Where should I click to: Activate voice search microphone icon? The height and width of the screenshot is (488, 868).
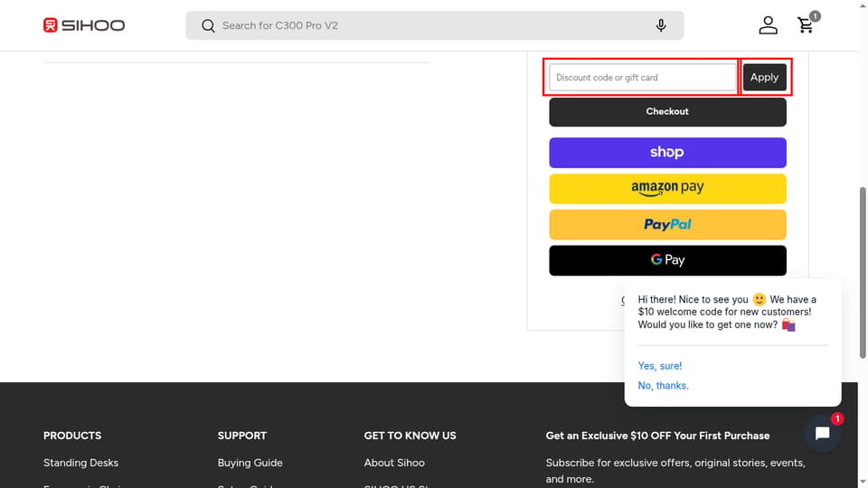pos(661,25)
